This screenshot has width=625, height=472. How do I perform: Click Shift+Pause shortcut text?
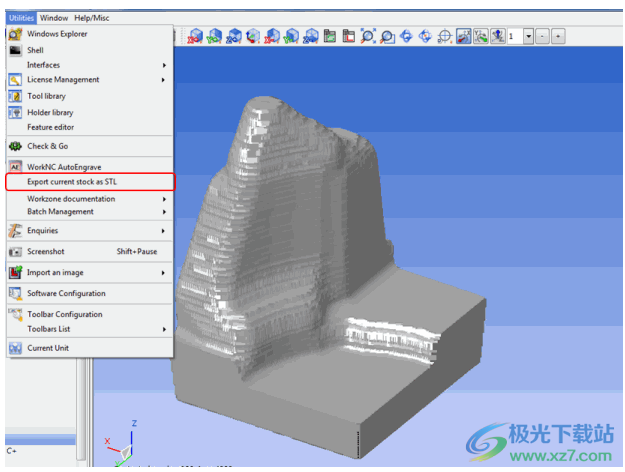tap(137, 252)
